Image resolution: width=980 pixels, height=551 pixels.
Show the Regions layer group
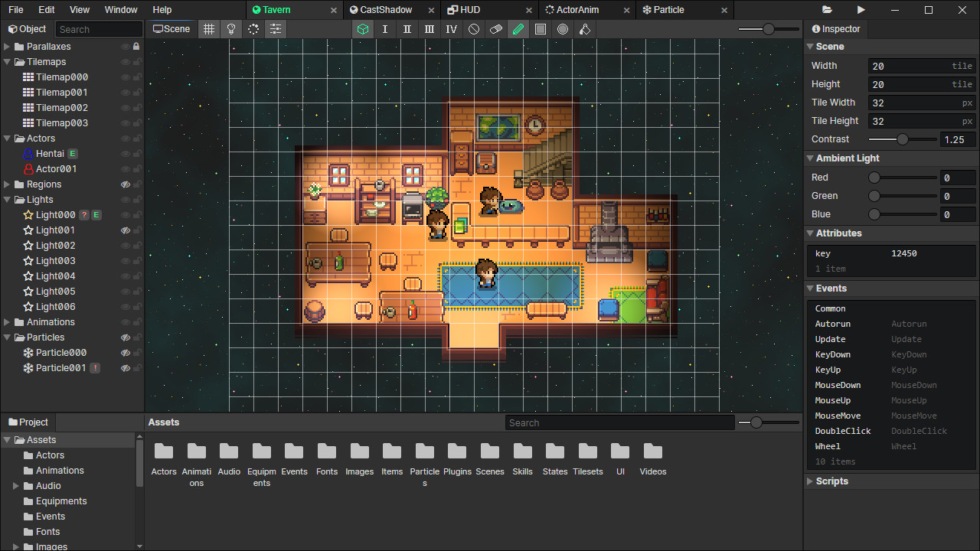tap(127, 184)
